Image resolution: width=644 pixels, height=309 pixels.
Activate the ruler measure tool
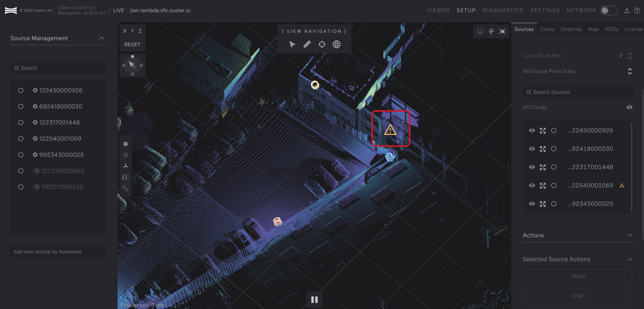tap(307, 44)
